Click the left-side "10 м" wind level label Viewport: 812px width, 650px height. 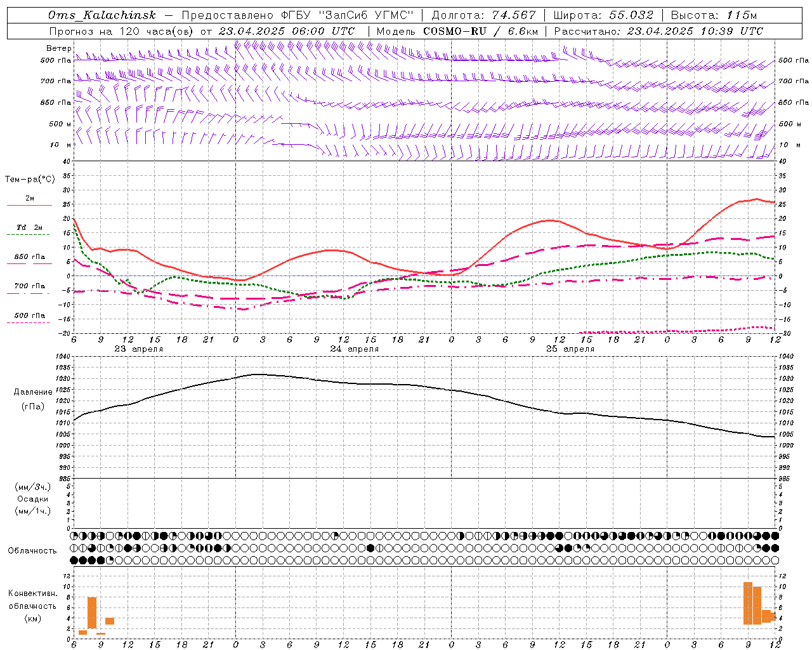coord(61,145)
